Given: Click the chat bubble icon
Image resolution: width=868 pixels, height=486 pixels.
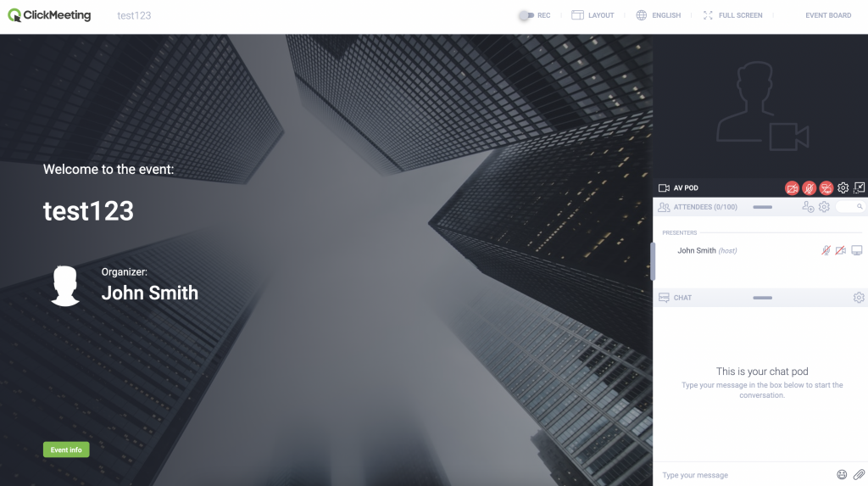Looking at the screenshot, I should [664, 298].
